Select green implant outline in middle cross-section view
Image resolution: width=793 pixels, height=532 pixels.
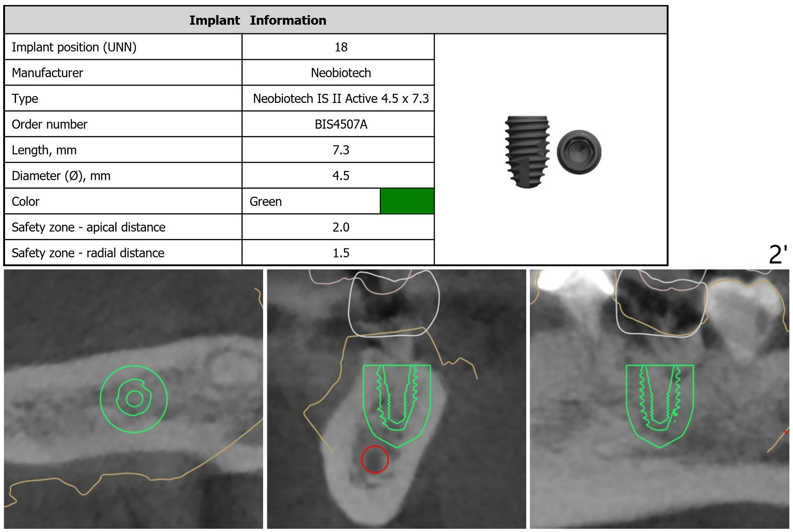coord(396,398)
